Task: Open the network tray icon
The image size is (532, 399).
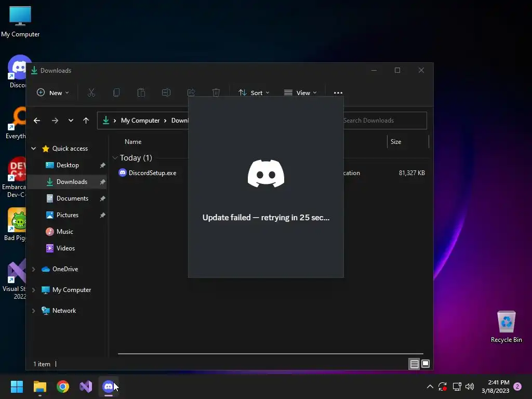Action: 457,387
